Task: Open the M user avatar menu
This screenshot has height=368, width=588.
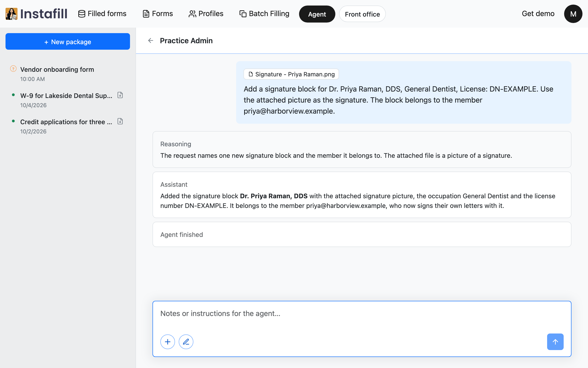Action: pos(573,14)
